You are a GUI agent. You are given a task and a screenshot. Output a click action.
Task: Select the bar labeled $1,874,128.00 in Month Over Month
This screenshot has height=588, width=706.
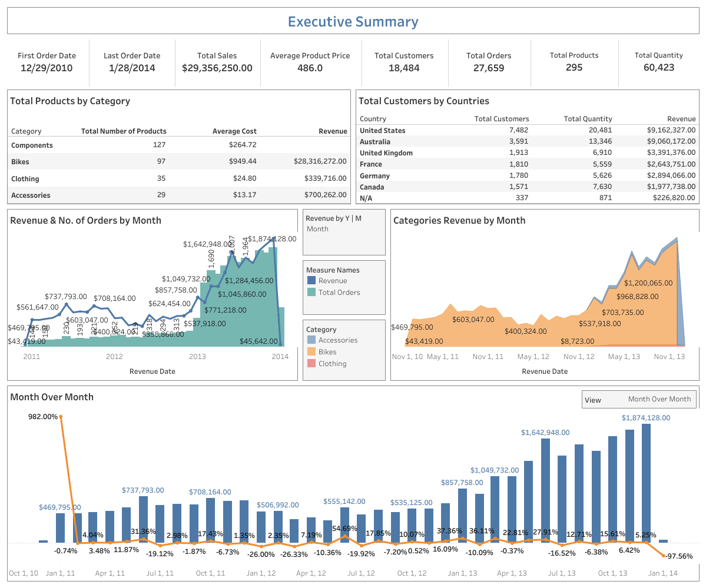pos(646,483)
